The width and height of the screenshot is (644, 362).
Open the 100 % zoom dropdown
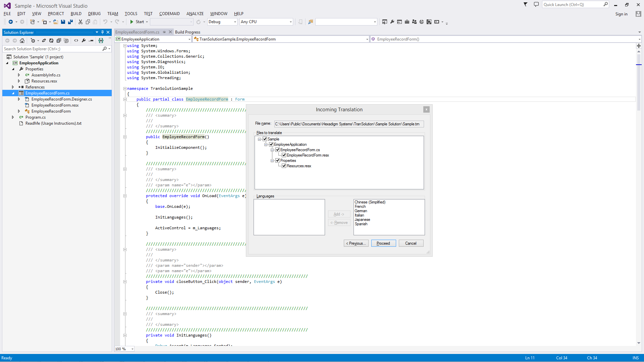coord(124,349)
